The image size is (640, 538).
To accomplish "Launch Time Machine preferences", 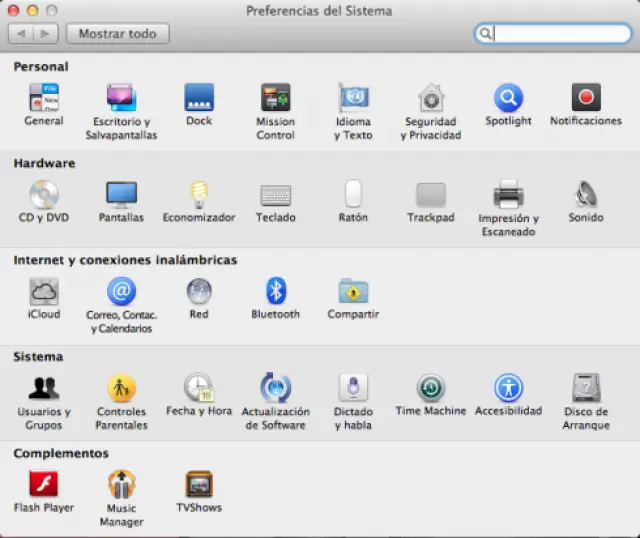I will [x=431, y=388].
